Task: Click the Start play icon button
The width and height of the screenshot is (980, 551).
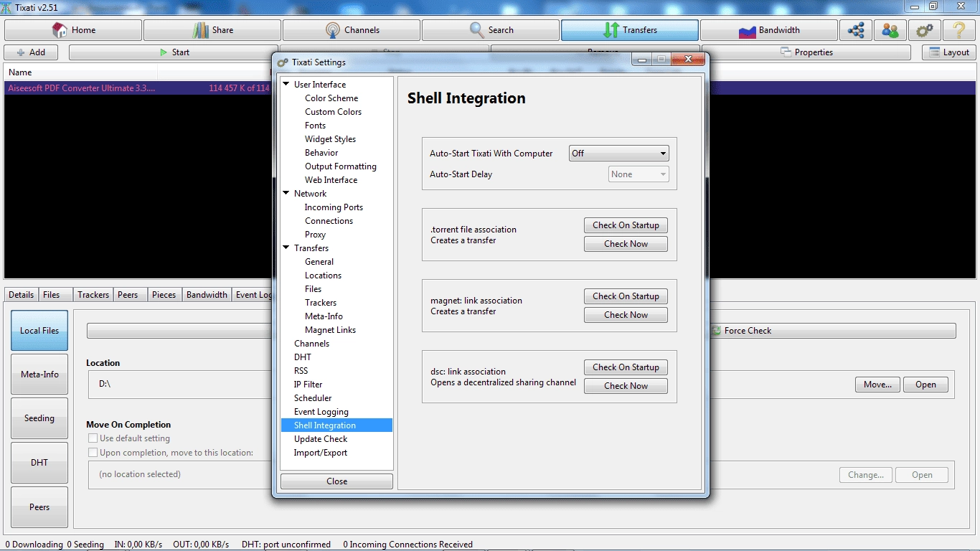Action: (174, 52)
